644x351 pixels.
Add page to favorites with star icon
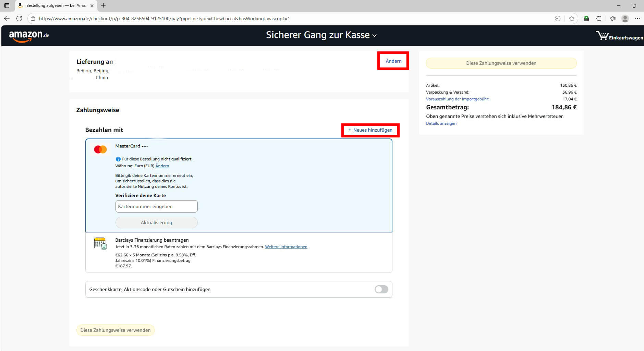coord(571,19)
